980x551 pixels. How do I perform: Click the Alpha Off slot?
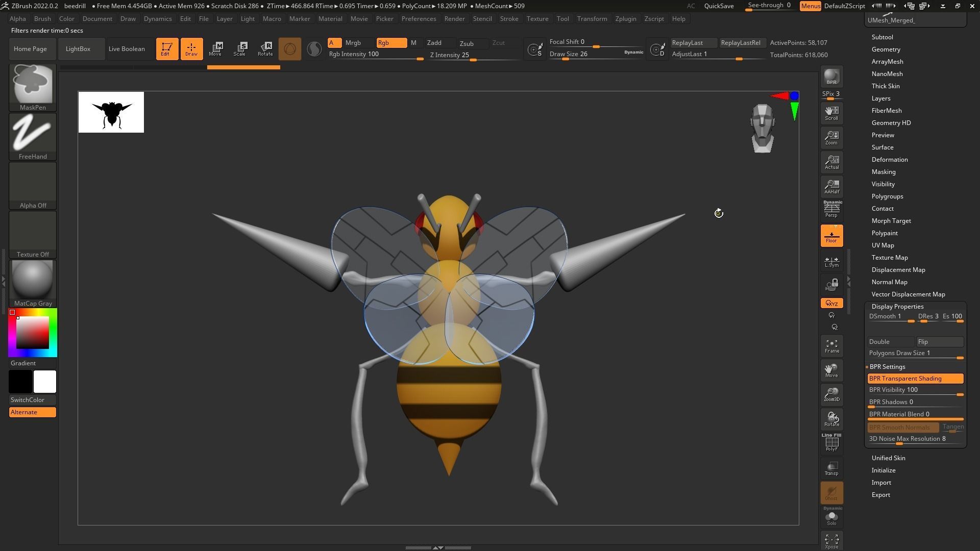(33, 185)
